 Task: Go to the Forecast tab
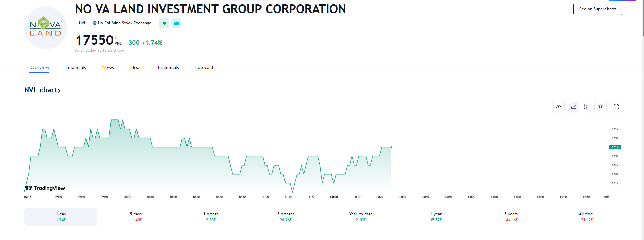tap(204, 67)
